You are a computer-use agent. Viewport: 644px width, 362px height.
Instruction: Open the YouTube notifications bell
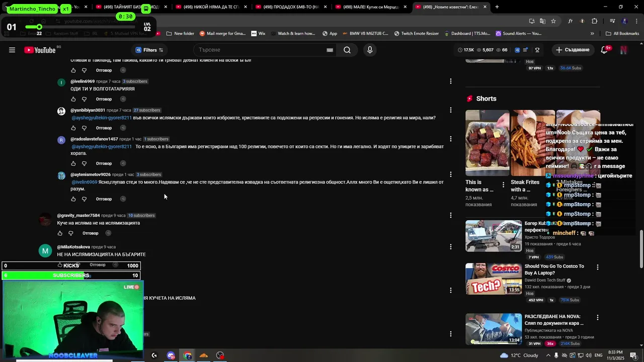coord(605,50)
